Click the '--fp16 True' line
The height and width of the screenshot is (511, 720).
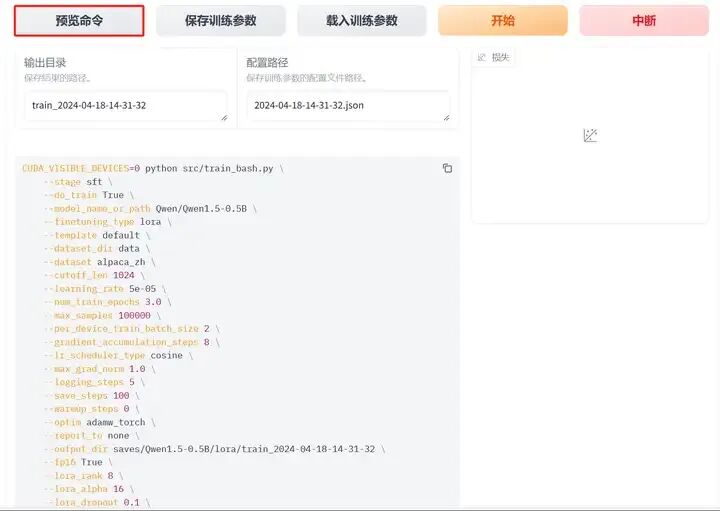point(78,462)
